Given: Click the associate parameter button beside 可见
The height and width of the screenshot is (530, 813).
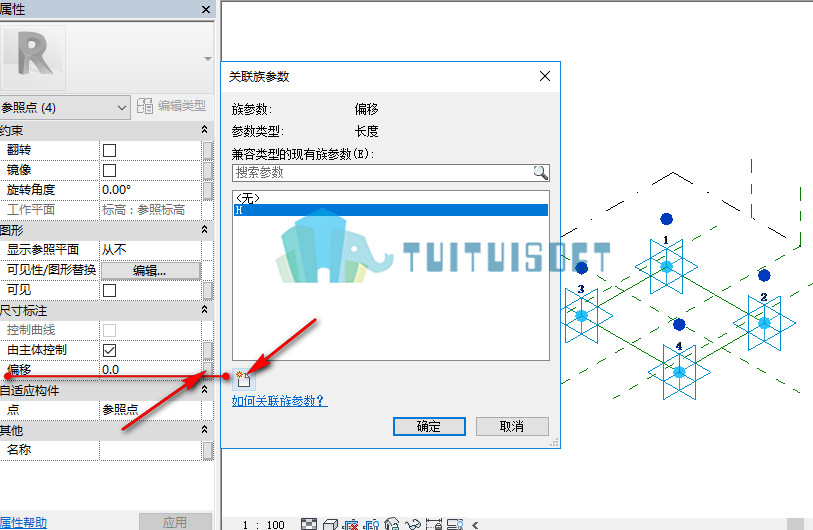Looking at the screenshot, I should [x=207, y=290].
